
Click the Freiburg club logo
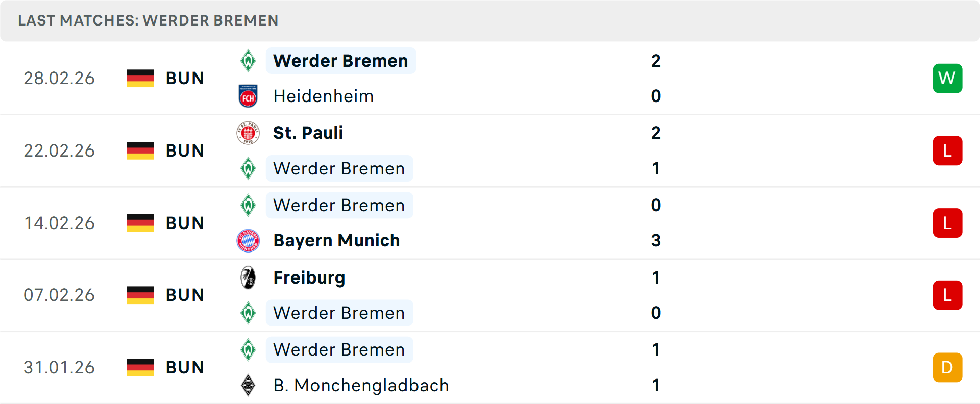(248, 277)
